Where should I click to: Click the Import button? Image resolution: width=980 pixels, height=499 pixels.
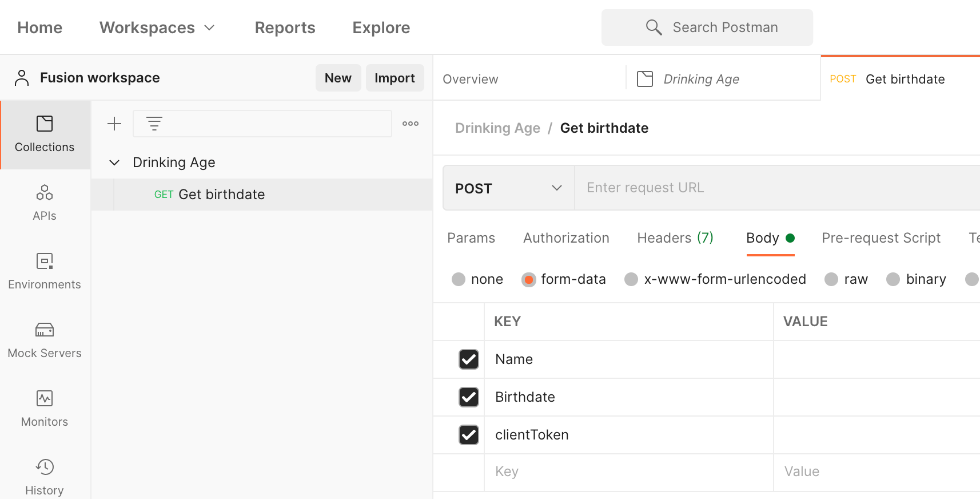(x=395, y=78)
